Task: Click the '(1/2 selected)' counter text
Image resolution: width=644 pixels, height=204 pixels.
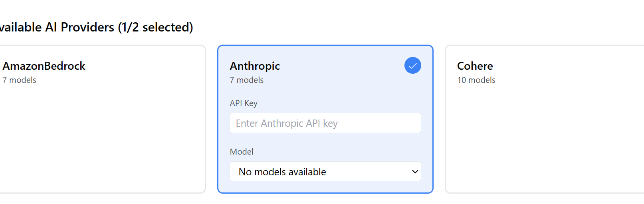Action: [155, 27]
